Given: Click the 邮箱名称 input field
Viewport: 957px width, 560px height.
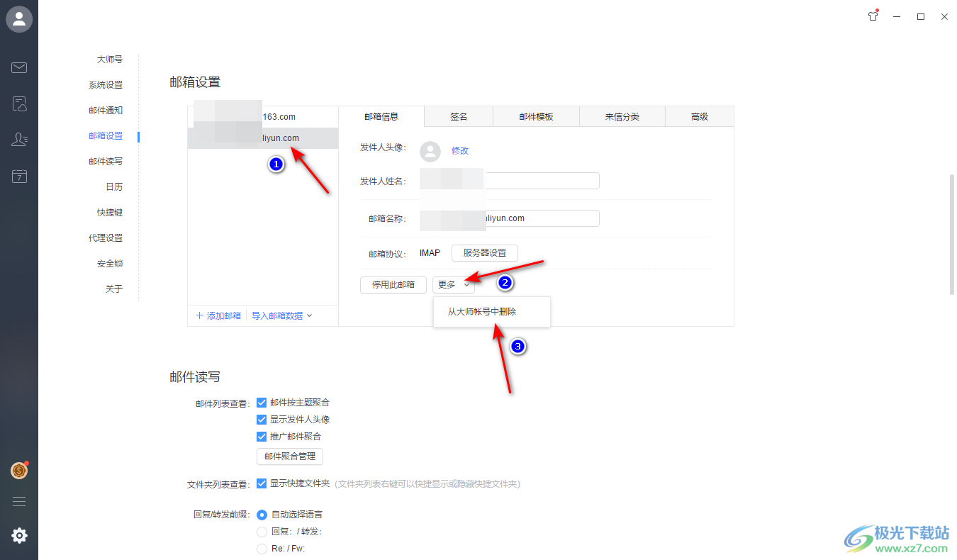Looking at the screenshot, I should pos(509,218).
